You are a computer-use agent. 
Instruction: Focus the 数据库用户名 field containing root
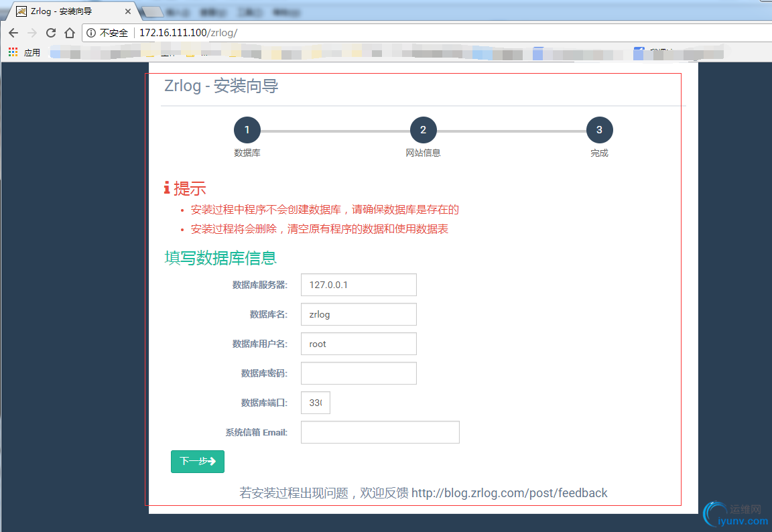pyautogui.click(x=359, y=344)
